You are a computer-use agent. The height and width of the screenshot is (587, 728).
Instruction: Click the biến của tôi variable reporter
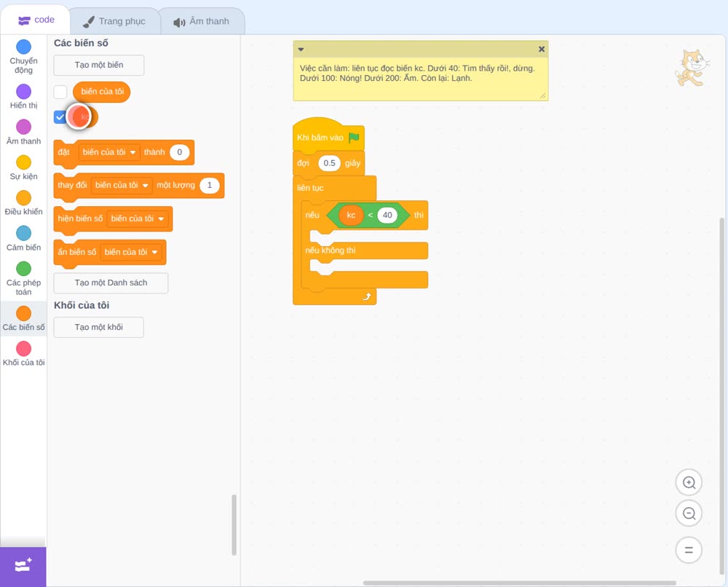102,92
